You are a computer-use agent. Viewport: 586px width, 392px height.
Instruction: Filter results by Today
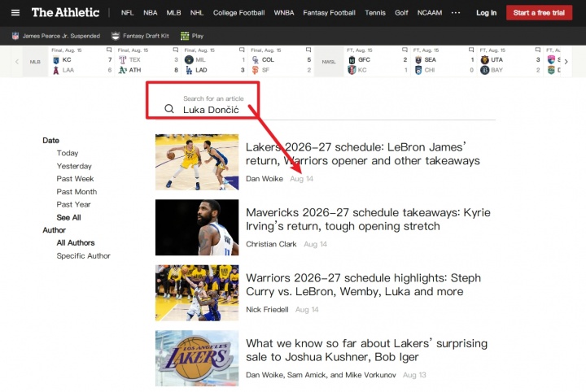pos(68,153)
